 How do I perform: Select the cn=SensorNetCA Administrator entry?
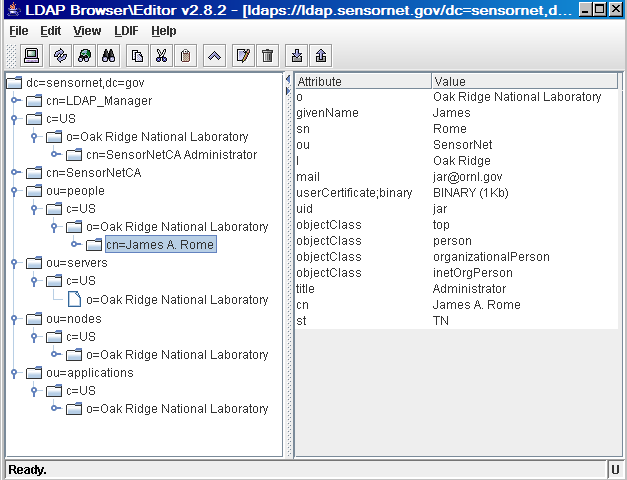pos(170,154)
